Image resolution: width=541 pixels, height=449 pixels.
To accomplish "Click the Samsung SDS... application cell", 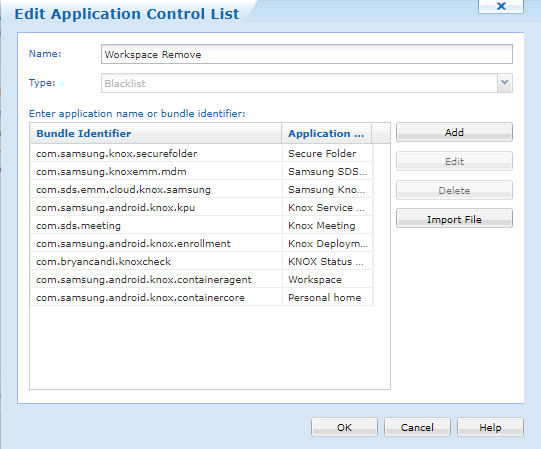I will pos(327,171).
